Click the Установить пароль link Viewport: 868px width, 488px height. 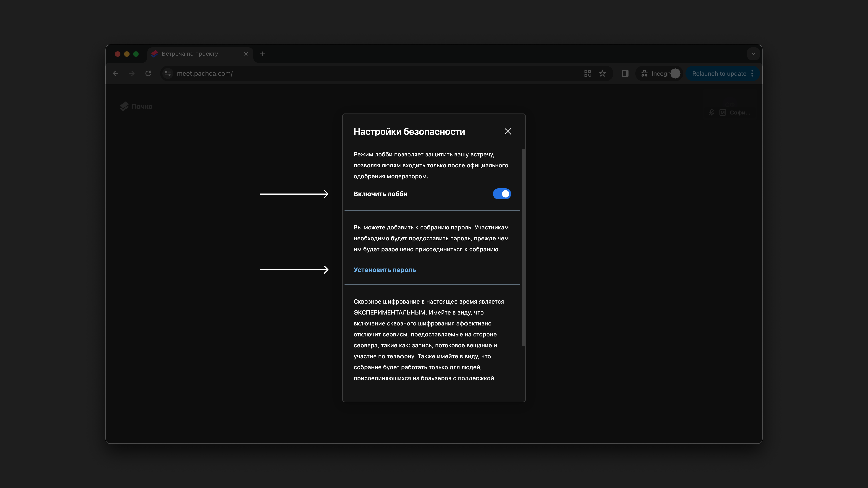tap(384, 270)
